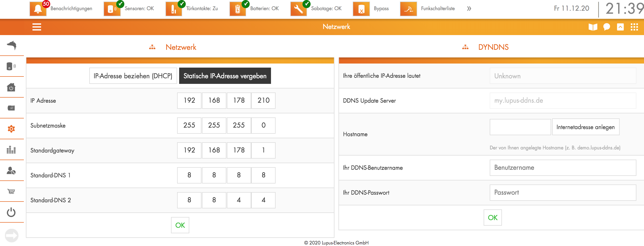Open the Benachrichtigungen bell icon

pos(38,9)
